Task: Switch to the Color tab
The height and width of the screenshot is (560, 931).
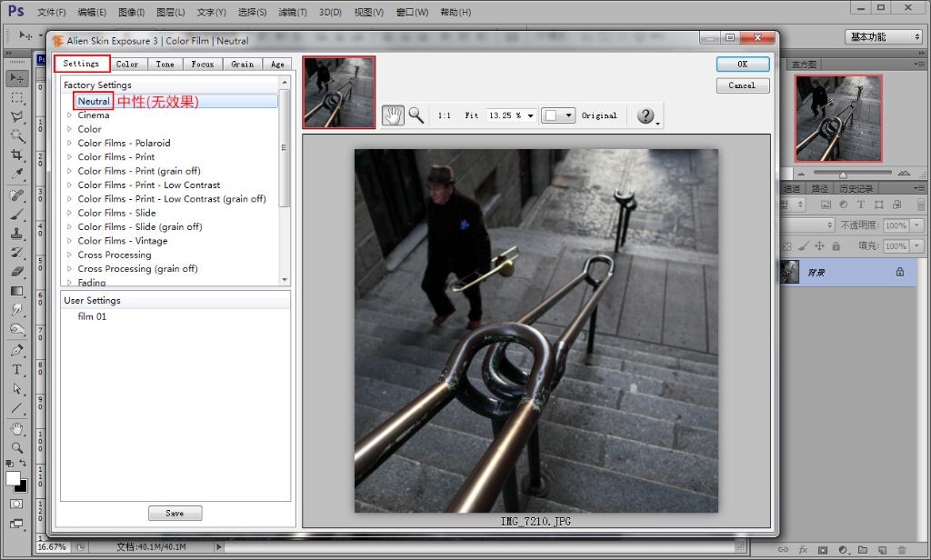Action: [127, 65]
